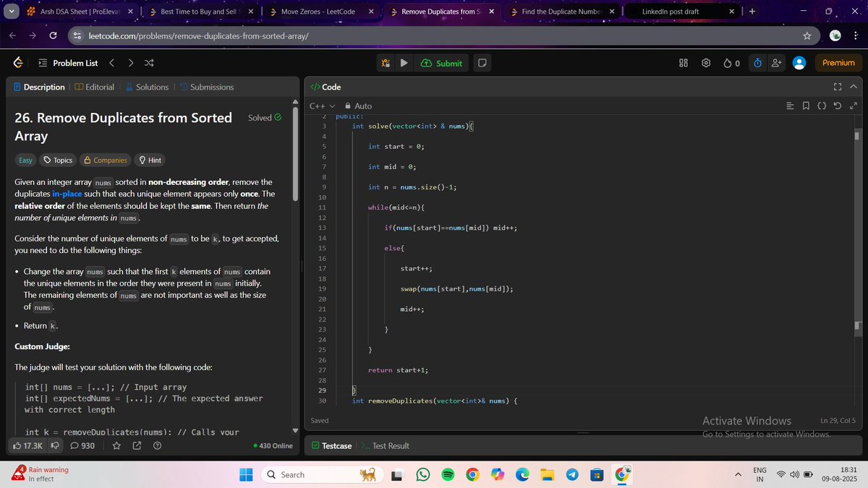
Task: Open WhatsApp from the taskbar
Action: [424, 475]
